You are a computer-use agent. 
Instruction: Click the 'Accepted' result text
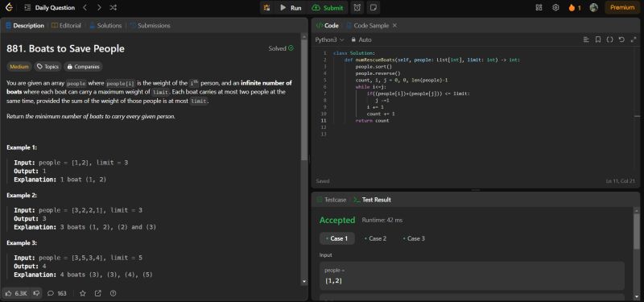pyautogui.click(x=337, y=220)
